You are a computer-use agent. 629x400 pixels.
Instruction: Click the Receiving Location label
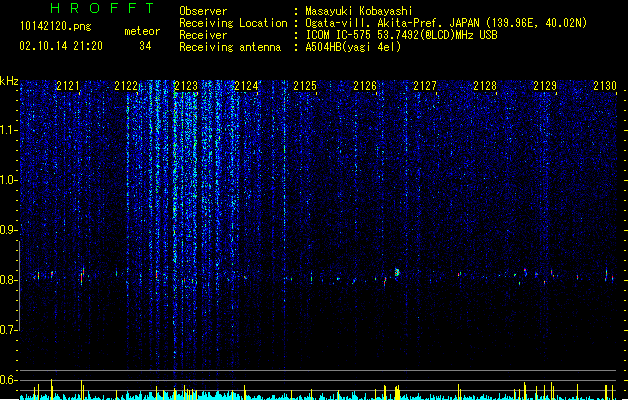(x=233, y=23)
